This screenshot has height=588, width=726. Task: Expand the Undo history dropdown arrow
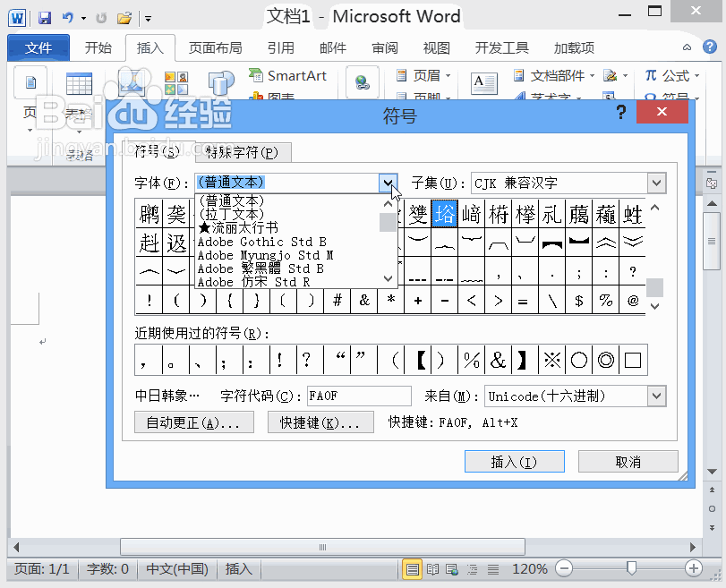[83, 19]
